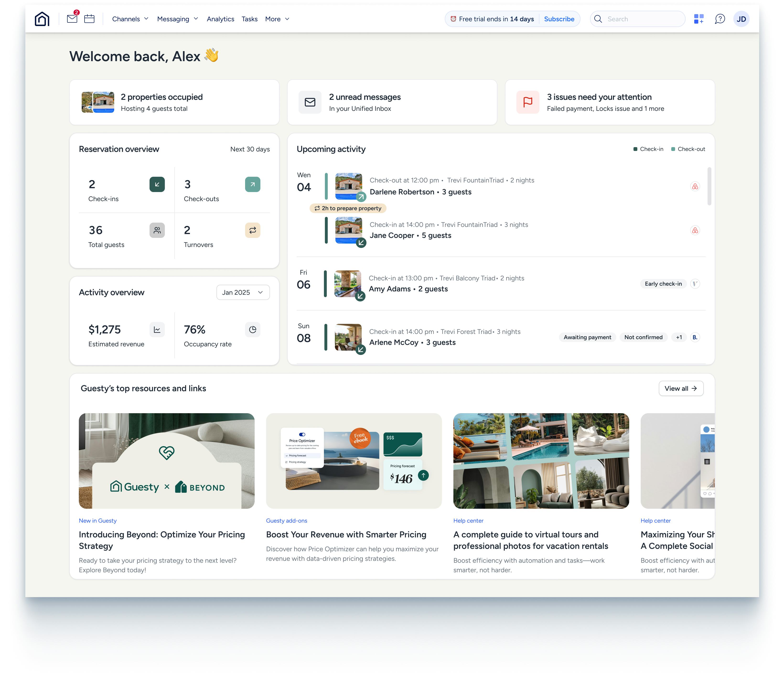Expand the Channels menu
The height and width of the screenshot is (685, 784).
click(130, 19)
